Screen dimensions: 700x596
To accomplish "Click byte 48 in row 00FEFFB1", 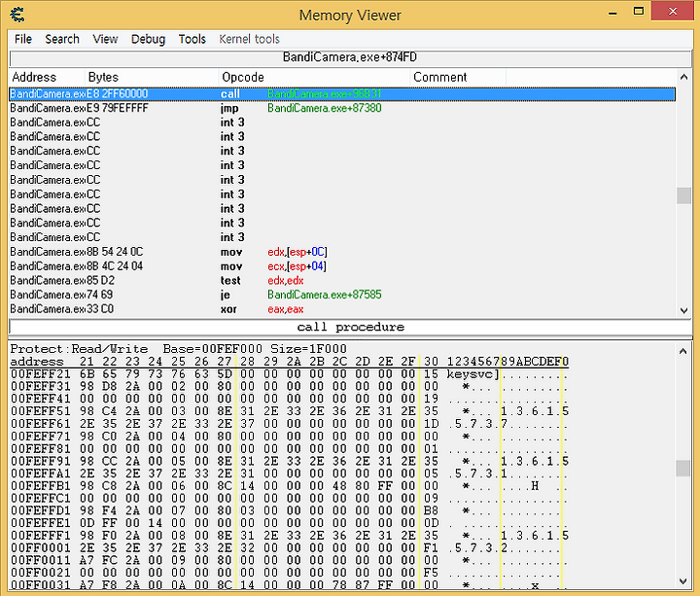I will 339,486.
